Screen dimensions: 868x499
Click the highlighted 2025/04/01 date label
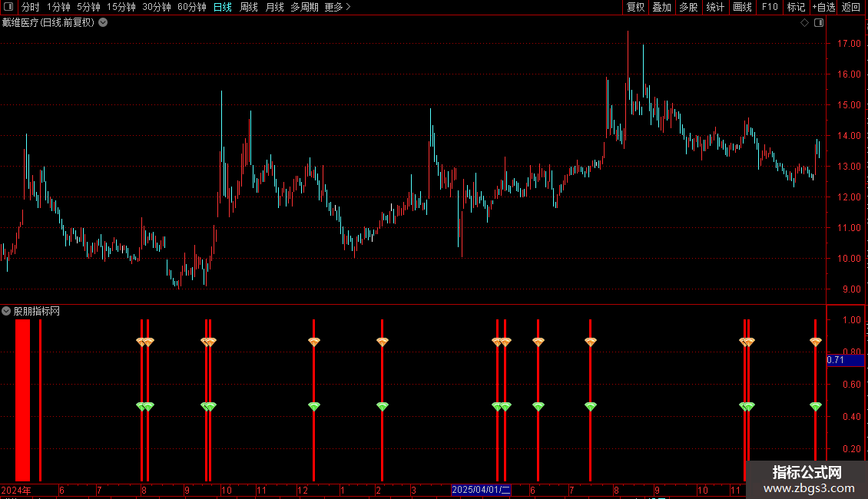(481, 490)
